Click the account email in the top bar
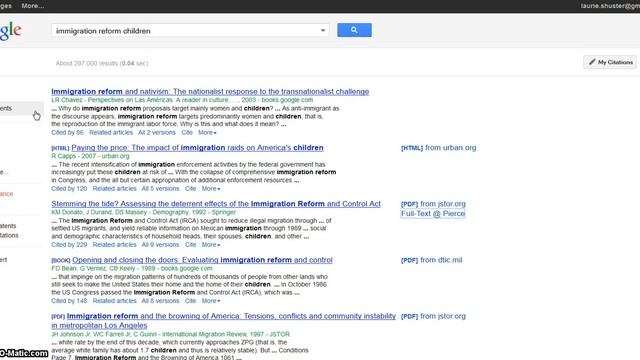The image size is (640, 360). [610, 6]
